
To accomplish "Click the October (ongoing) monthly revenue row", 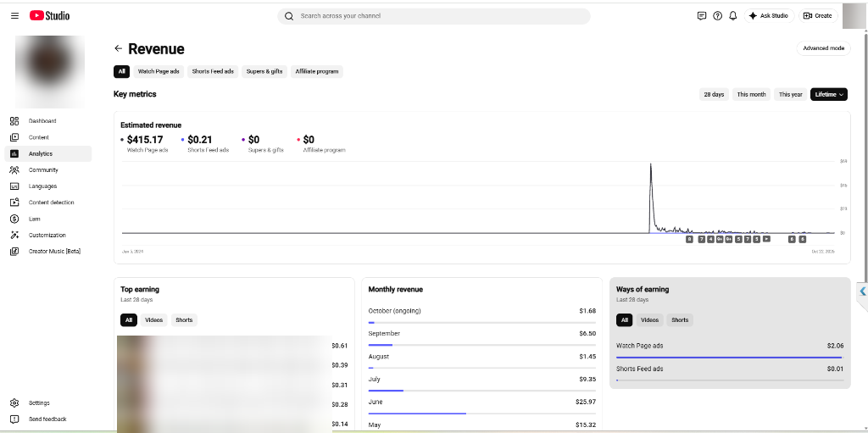I will 482,314.
